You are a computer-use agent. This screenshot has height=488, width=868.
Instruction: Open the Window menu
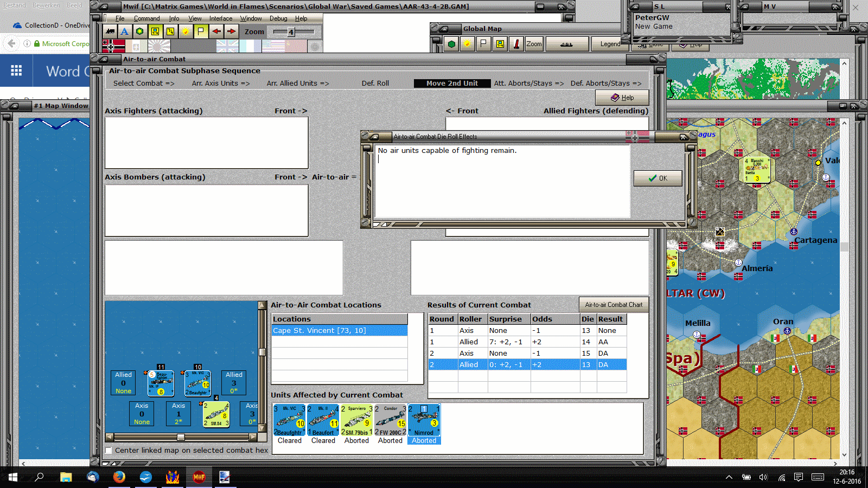pyautogui.click(x=251, y=18)
